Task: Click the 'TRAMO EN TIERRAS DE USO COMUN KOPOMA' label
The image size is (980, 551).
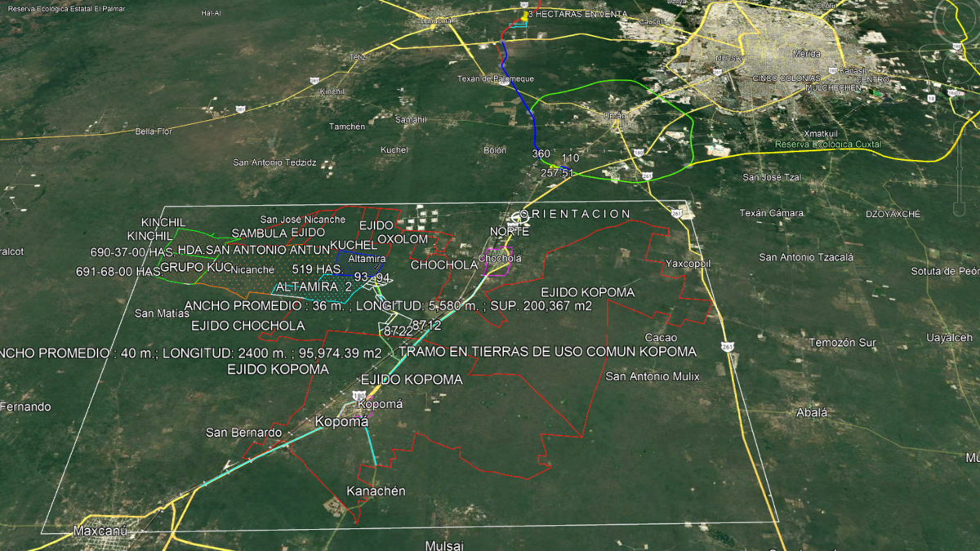Action: pos(548,352)
